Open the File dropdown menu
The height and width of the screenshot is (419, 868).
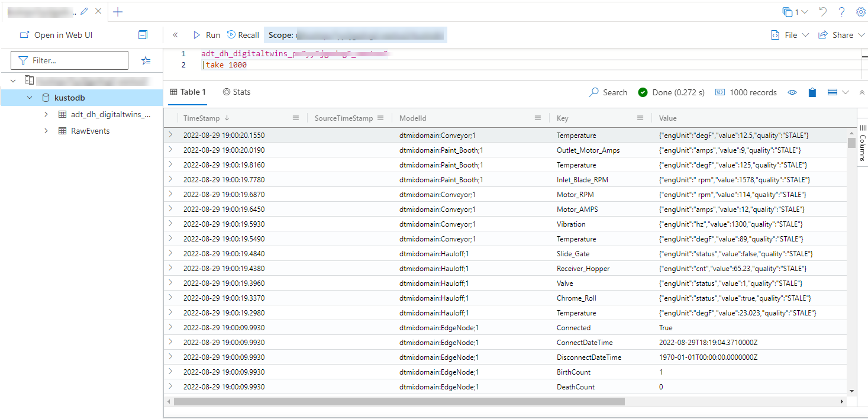(x=789, y=36)
